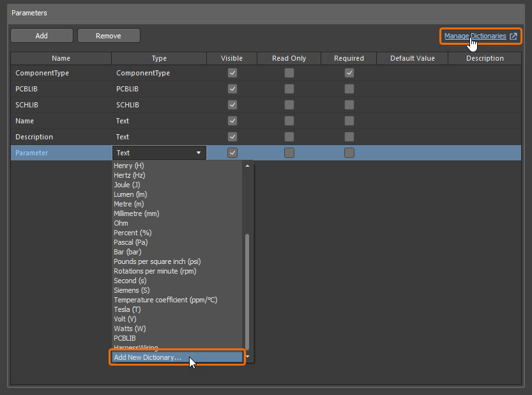Enable Read Only for Parameter row

click(289, 153)
